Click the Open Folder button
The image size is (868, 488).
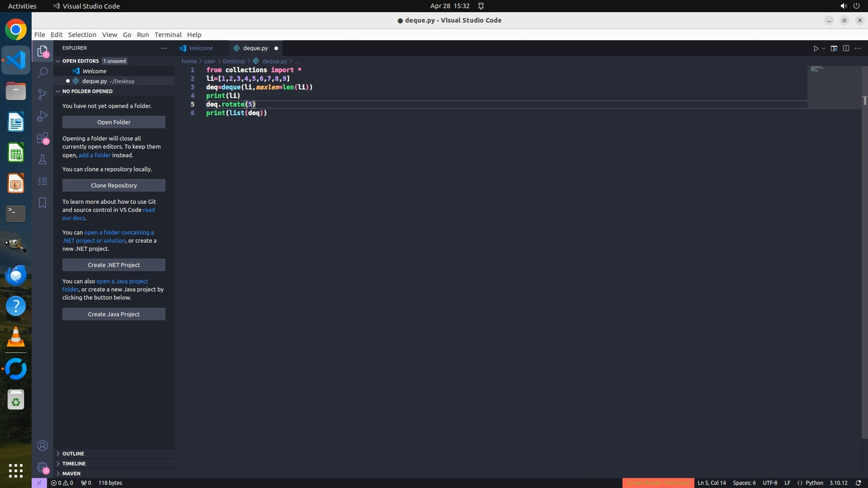113,122
